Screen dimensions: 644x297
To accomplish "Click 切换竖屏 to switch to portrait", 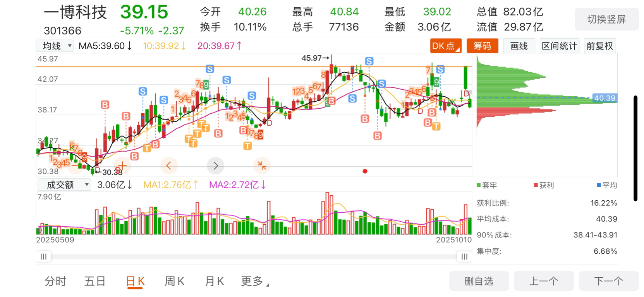I will [606, 19].
